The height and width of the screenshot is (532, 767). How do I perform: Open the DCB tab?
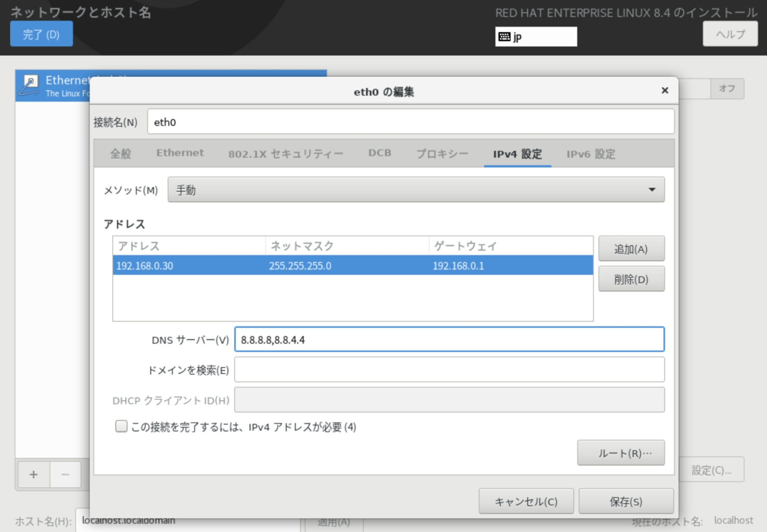380,153
